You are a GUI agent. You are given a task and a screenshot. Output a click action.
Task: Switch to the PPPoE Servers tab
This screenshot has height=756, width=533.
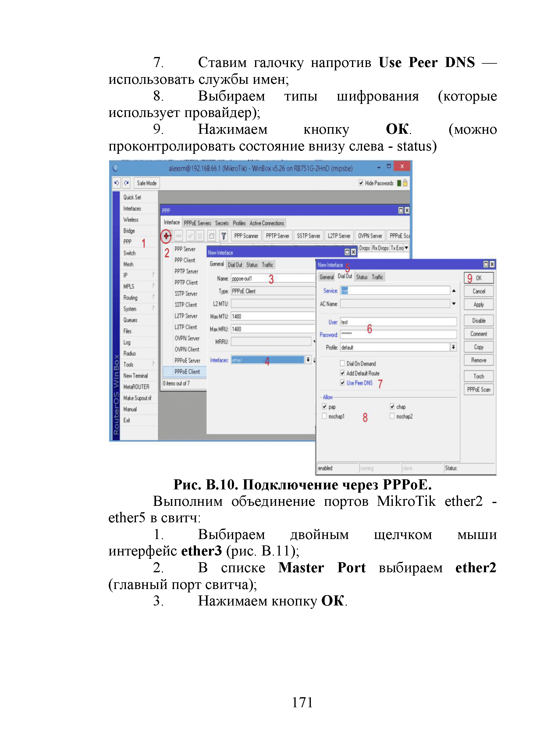[x=197, y=223]
